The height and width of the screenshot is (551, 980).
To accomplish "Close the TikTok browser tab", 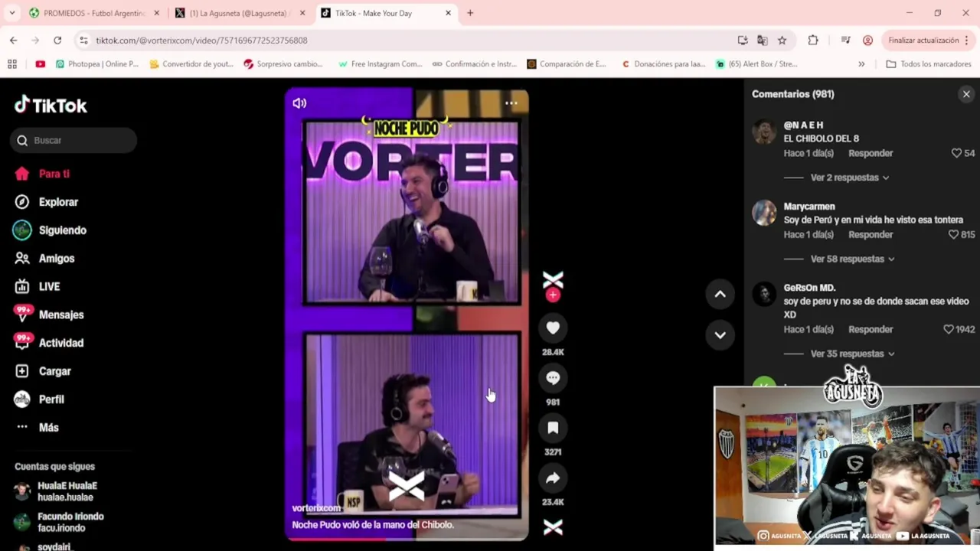I will pos(449,13).
